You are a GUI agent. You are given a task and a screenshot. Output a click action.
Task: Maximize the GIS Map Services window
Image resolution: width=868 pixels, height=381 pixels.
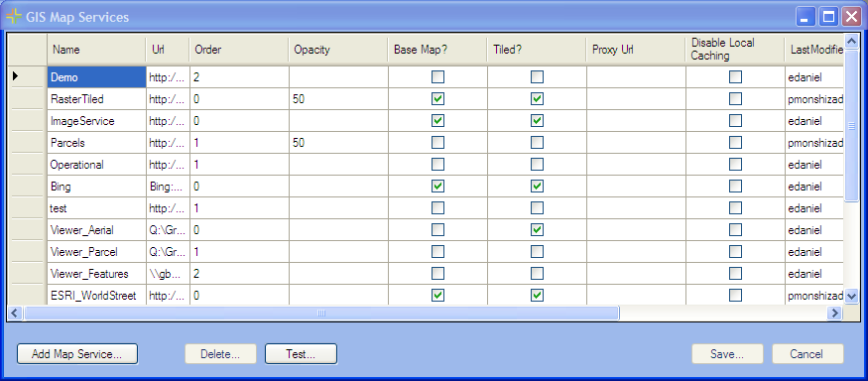828,17
